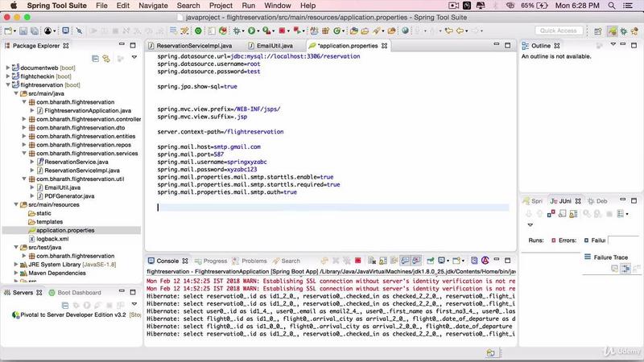This screenshot has height=362, width=644.
Task: Select FlightreservationApplication.java file
Action: 88,111
